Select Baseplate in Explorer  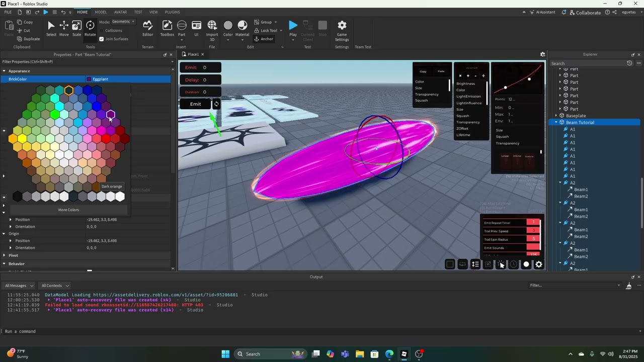click(576, 116)
